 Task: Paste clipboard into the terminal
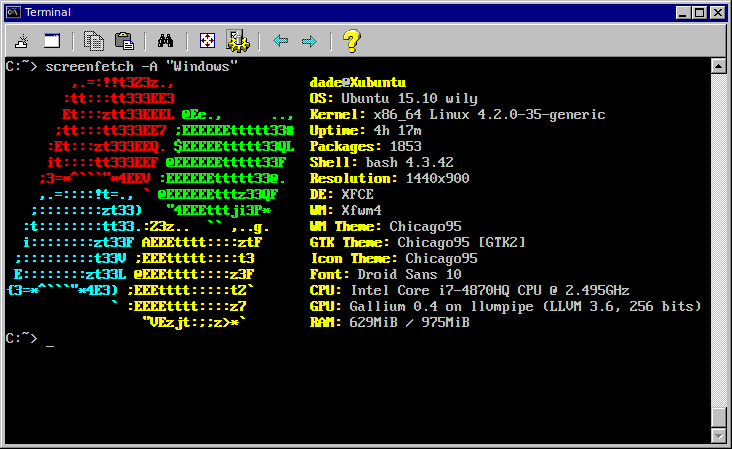(x=124, y=41)
